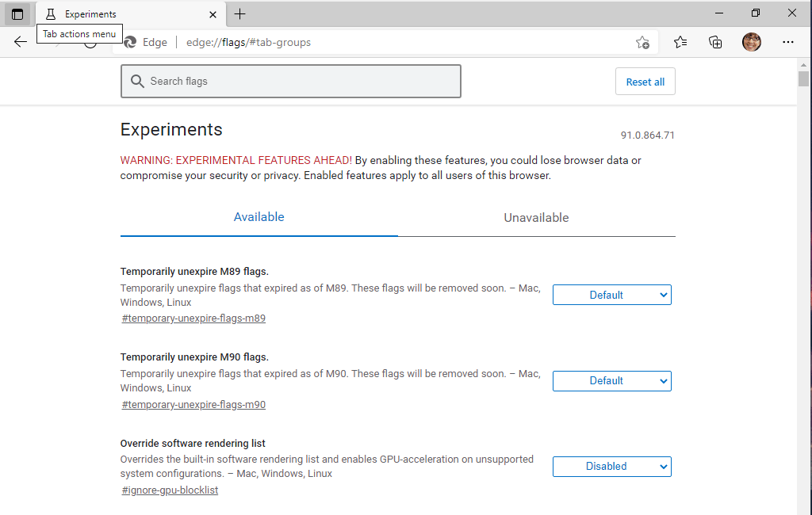Open the Favorites list icon

pos(680,42)
